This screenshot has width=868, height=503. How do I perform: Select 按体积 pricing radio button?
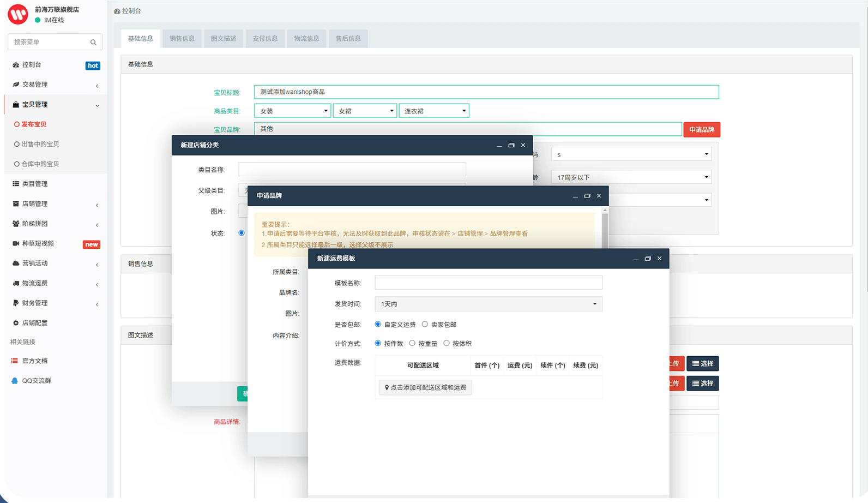447,343
